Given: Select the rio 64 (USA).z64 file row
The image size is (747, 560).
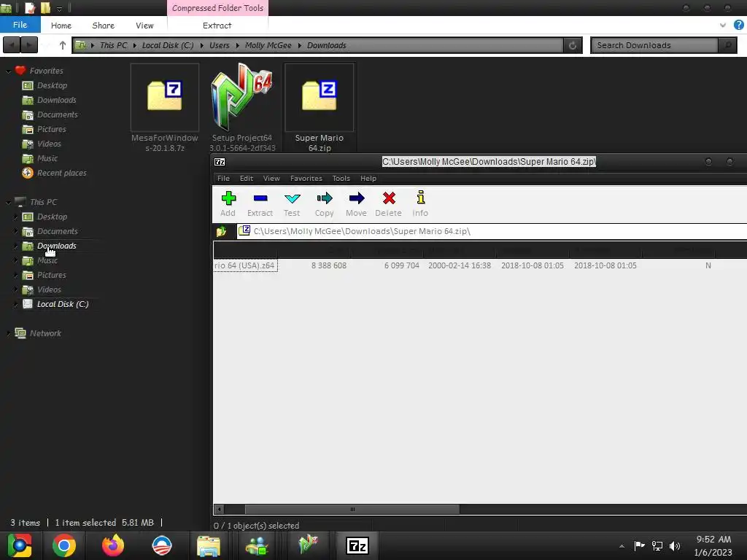Looking at the screenshot, I should (x=480, y=265).
